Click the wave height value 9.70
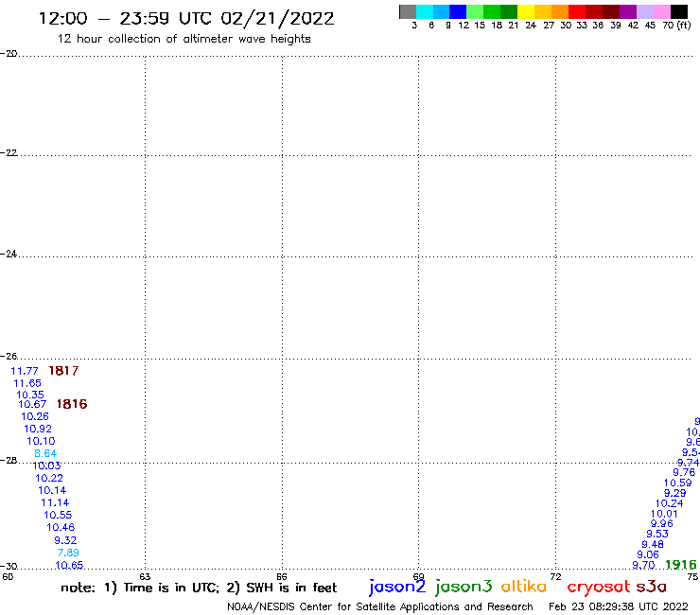Viewport: 700px width, 615px height. pos(644,565)
